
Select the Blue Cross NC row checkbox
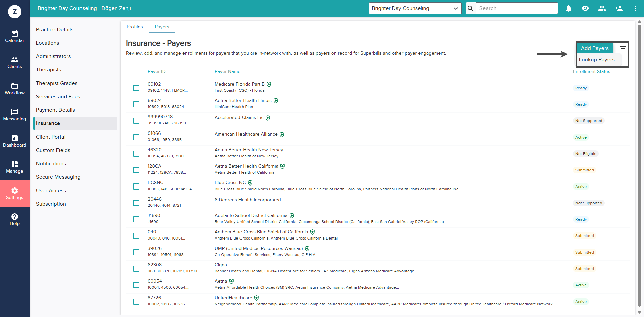click(136, 187)
